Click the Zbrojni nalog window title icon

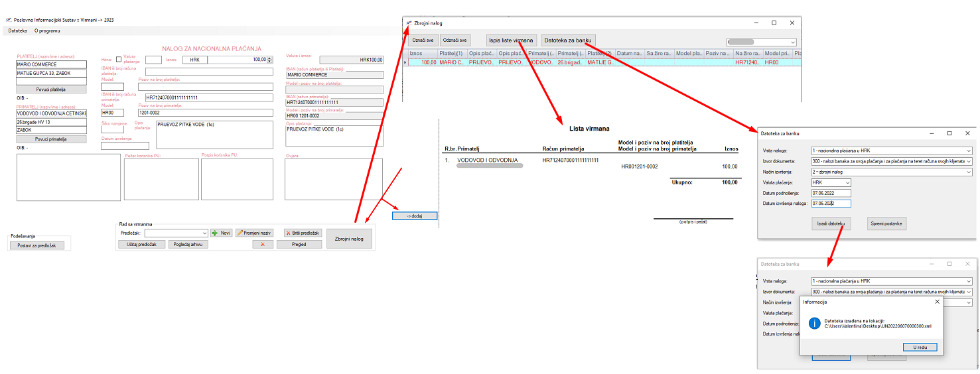pyautogui.click(x=409, y=23)
